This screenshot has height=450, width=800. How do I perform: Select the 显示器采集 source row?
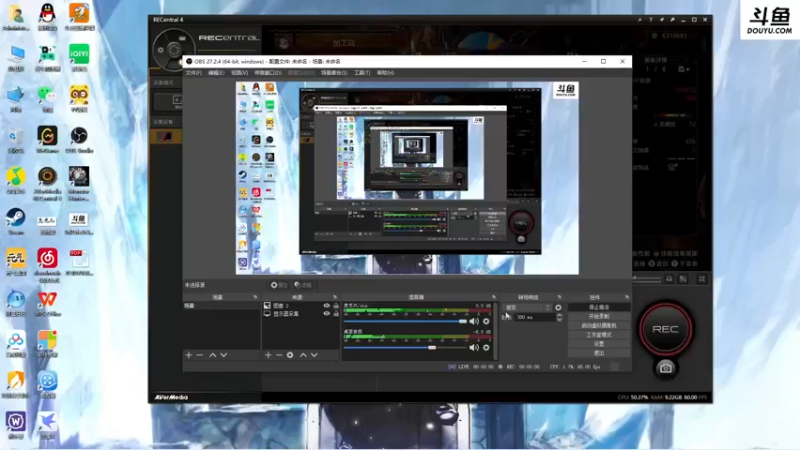pyautogui.click(x=301, y=314)
